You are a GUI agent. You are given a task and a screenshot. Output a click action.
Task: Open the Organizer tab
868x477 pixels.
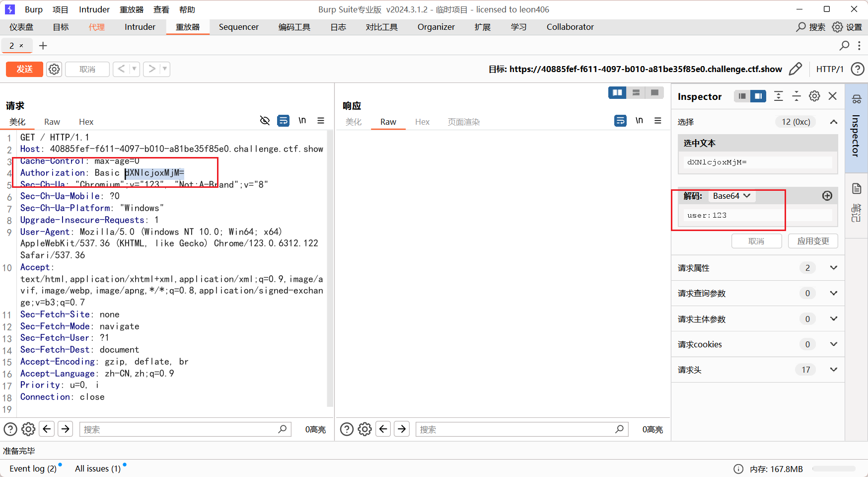coord(436,27)
